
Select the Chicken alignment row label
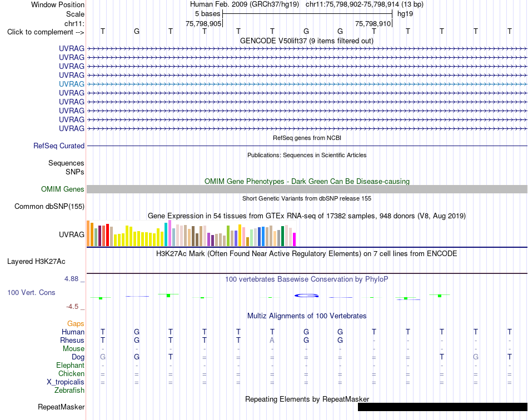pyautogui.click(x=71, y=373)
